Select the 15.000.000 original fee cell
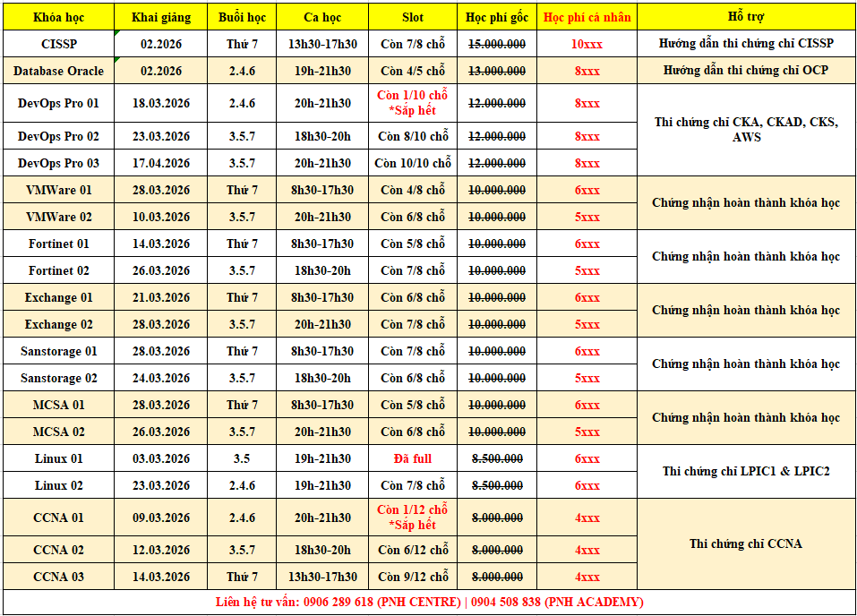Image resolution: width=857 pixels, height=616 pixels. pos(497,44)
